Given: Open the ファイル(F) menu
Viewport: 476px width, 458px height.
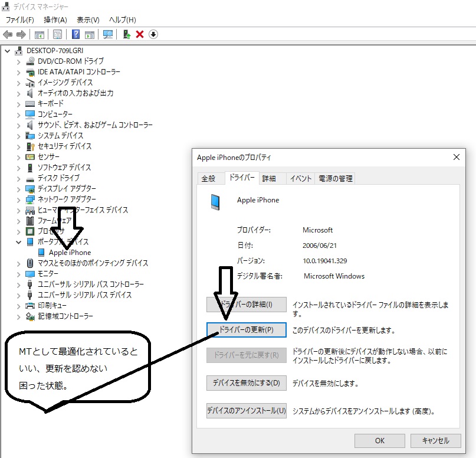Looking at the screenshot, I should pyautogui.click(x=19, y=20).
